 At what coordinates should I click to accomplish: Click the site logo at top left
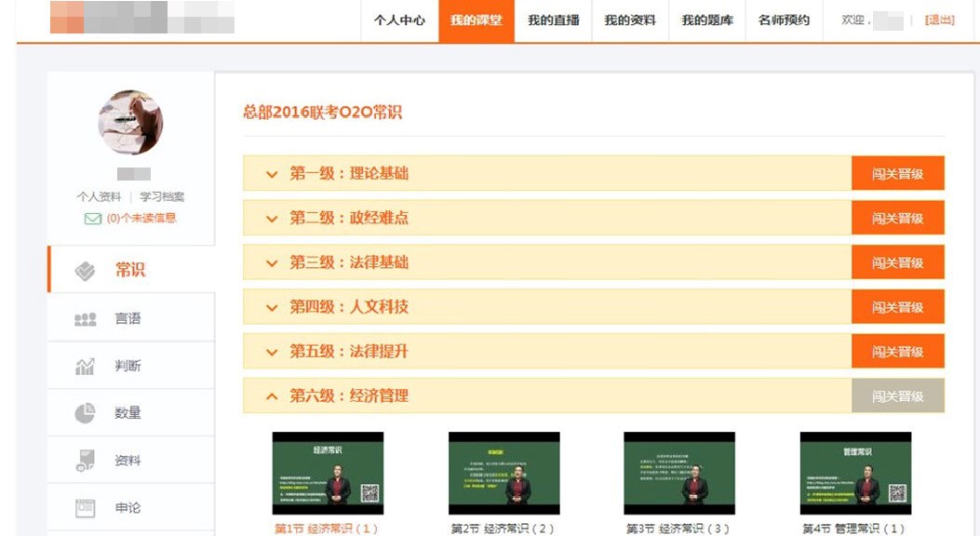click(x=142, y=18)
